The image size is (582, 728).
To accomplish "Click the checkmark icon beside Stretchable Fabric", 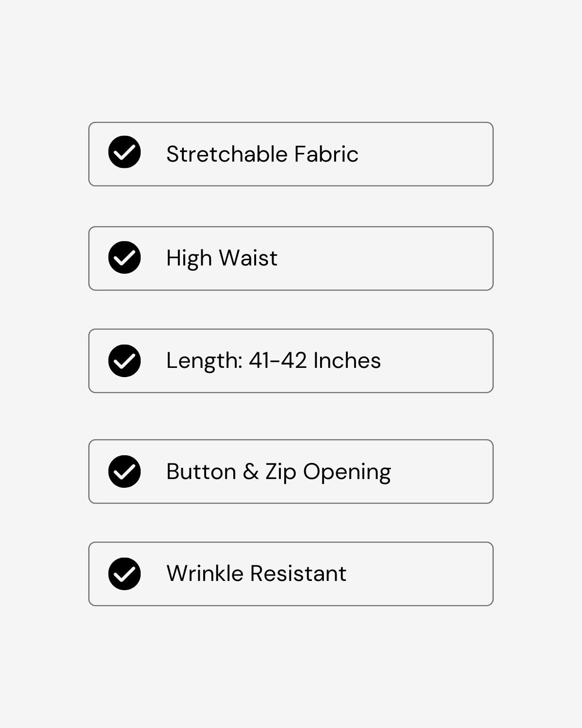I will tap(125, 152).
